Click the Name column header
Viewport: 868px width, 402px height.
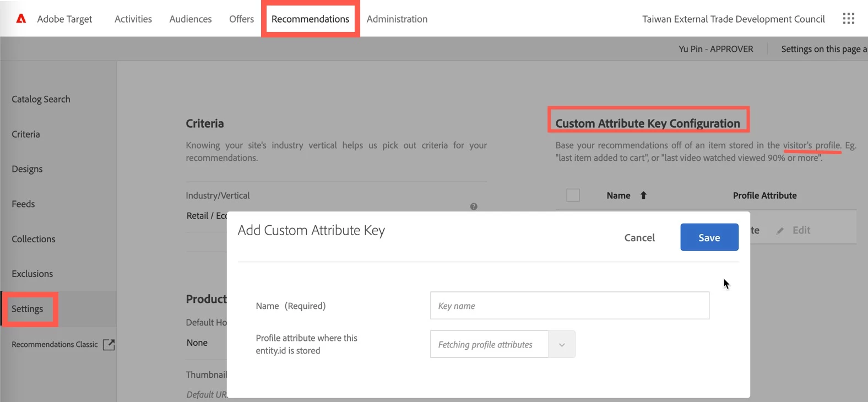point(619,195)
